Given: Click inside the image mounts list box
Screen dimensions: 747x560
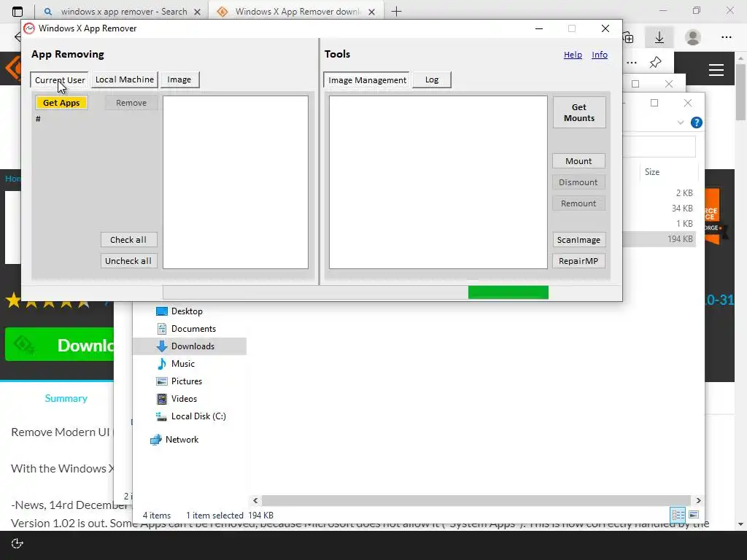Looking at the screenshot, I should (x=438, y=182).
